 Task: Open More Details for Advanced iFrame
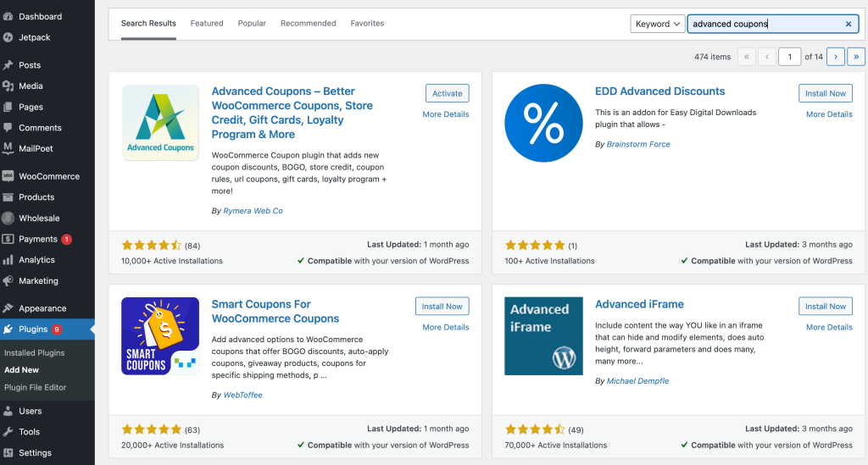829,327
